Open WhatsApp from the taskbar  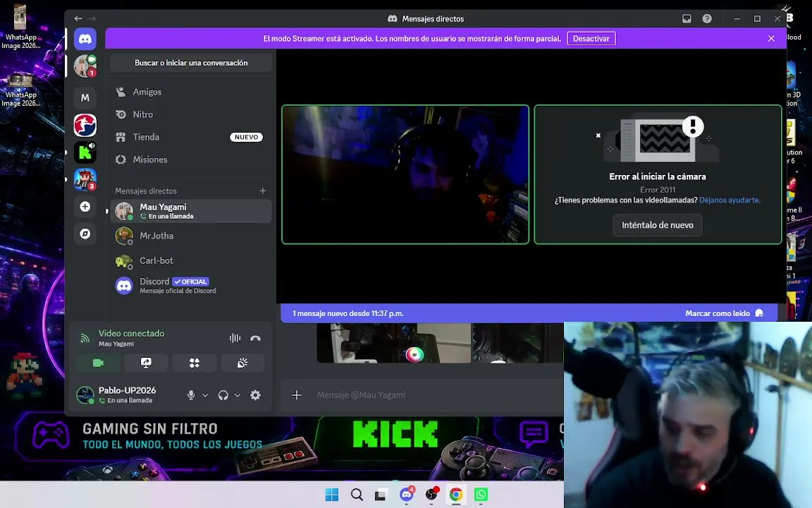pos(481,495)
